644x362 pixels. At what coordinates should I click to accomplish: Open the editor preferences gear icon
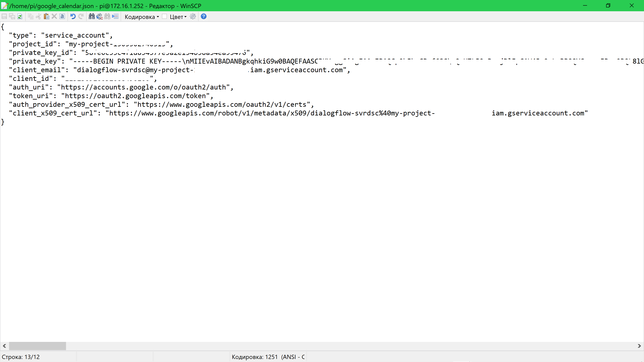[193, 16]
